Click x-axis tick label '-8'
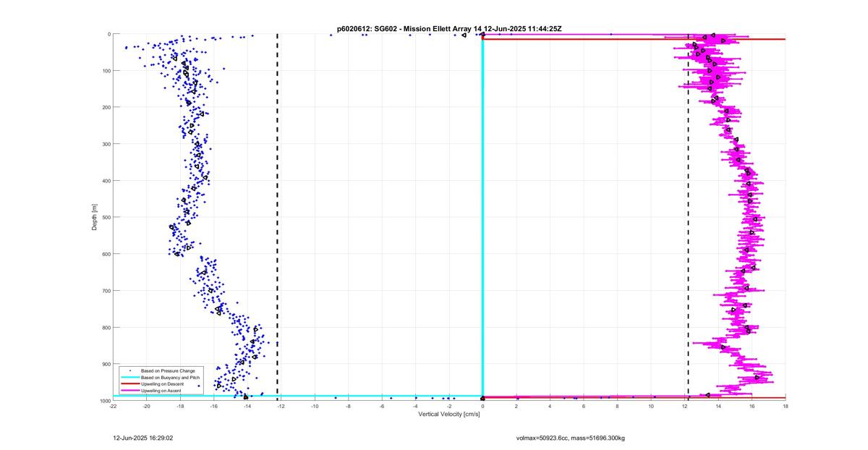868x450 pixels. (x=348, y=407)
